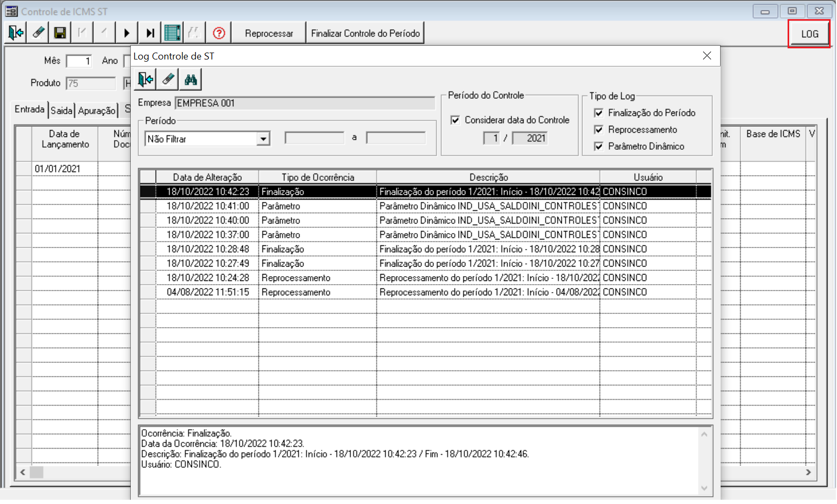Click Finalizar Controle do Período button

[365, 33]
